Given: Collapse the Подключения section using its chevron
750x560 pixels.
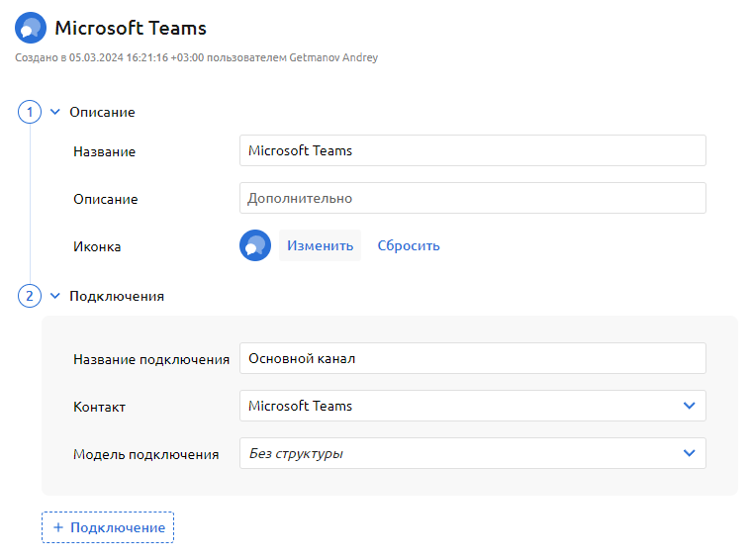Looking at the screenshot, I should click(55, 295).
